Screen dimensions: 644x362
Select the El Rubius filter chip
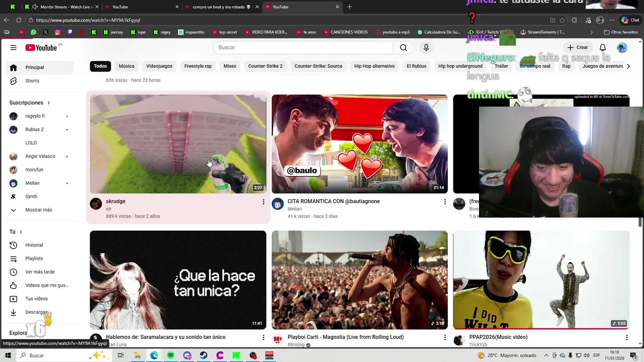[x=416, y=66]
